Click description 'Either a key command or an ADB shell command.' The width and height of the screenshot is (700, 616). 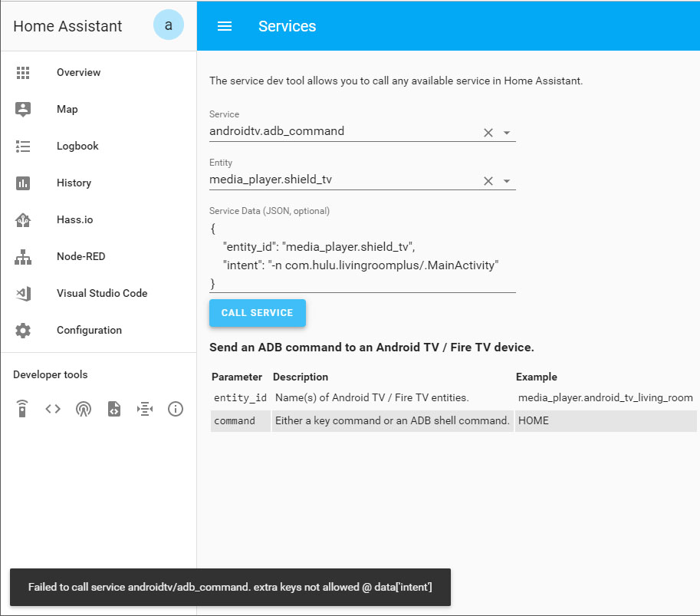[392, 421]
